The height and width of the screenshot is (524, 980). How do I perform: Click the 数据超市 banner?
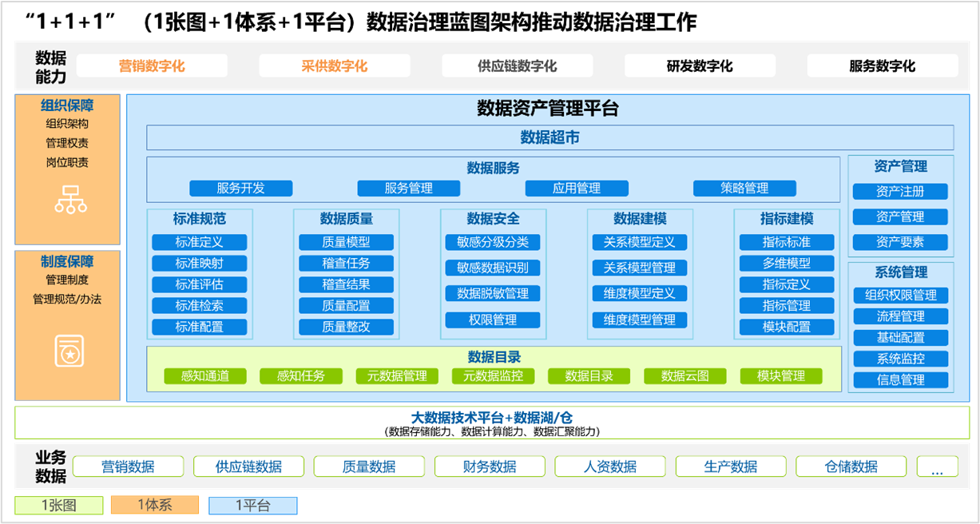point(550,137)
